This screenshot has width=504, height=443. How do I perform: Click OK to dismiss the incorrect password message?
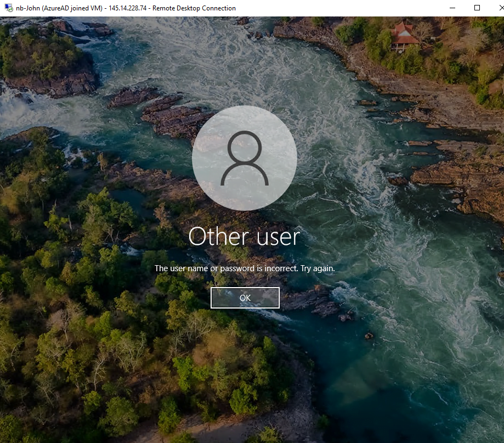(x=245, y=298)
